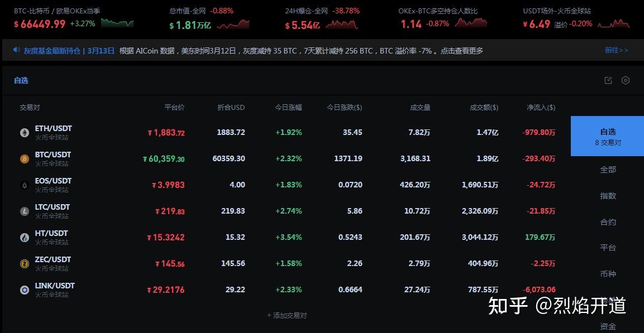The height and width of the screenshot is (333, 644).
Task: Click the BTC coin icon
Action: 24,159
